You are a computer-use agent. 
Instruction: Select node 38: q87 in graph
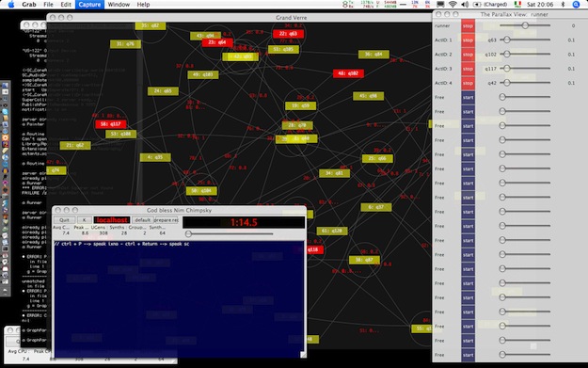point(364,259)
